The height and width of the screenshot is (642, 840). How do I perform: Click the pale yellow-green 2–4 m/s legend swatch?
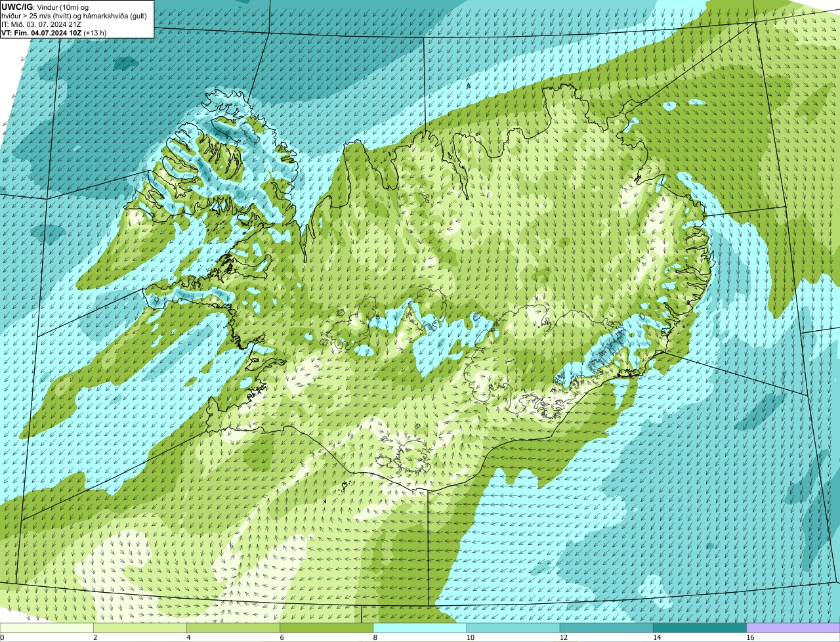click(x=140, y=628)
